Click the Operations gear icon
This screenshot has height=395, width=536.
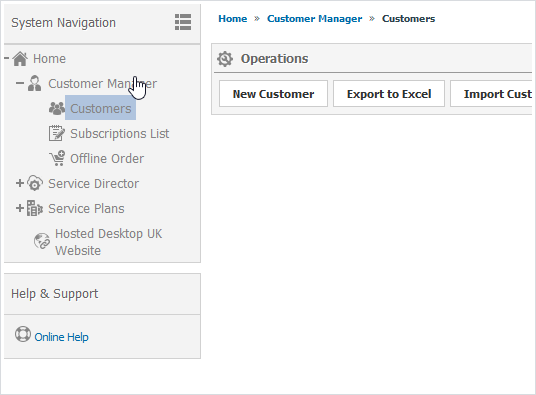225,59
